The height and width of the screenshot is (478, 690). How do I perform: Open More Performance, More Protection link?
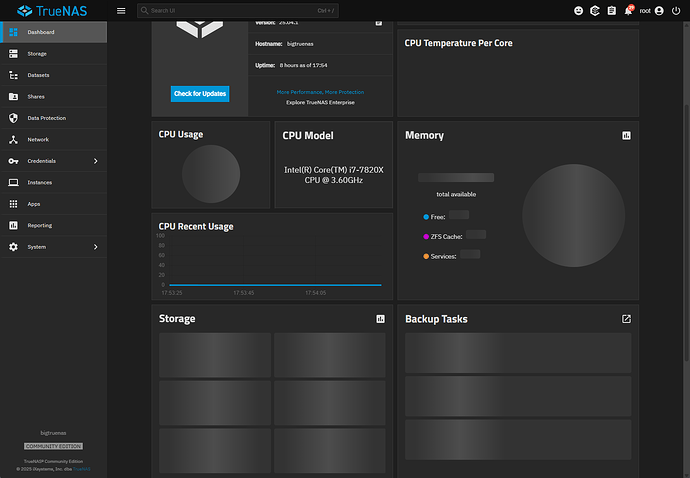320,92
